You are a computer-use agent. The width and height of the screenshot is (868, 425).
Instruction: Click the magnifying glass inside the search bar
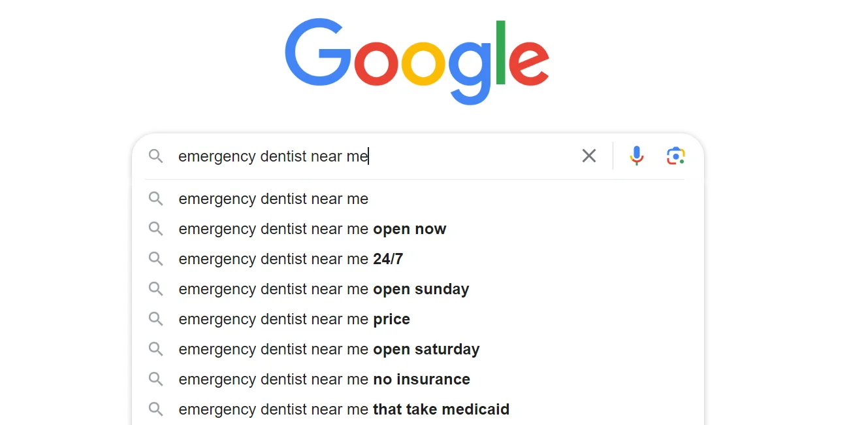pos(155,156)
